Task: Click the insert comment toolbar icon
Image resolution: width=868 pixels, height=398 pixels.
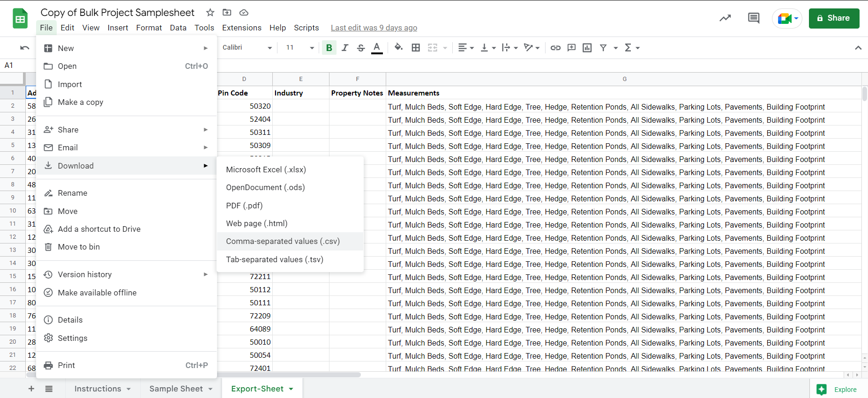Action: tap(571, 48)
